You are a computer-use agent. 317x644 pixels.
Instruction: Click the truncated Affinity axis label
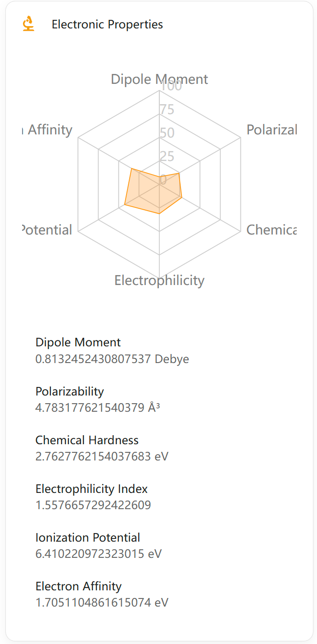coord(49,130)
